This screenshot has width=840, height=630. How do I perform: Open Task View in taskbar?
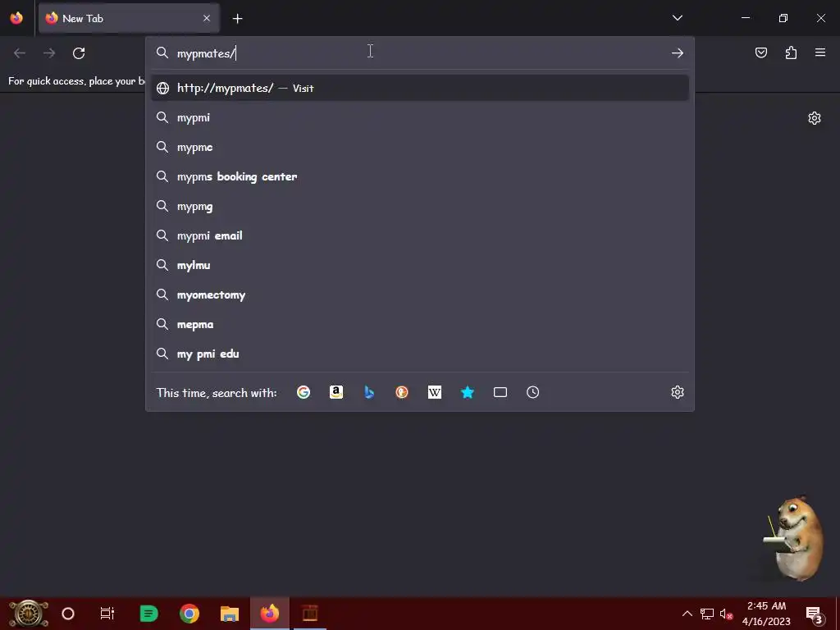point(107,614)
